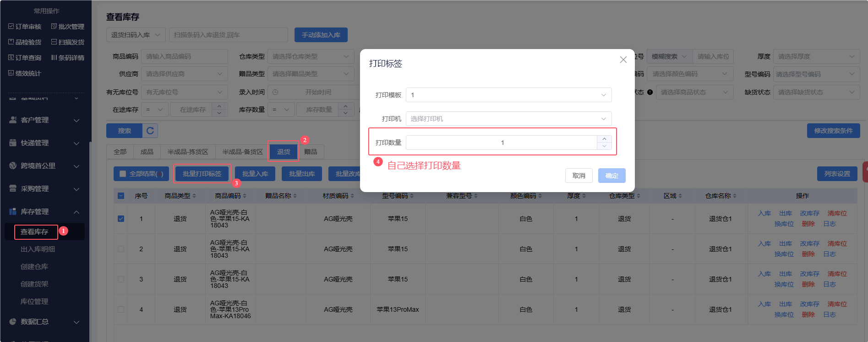
Task: Check the row 2 checkbox
Action: [121, 249]
